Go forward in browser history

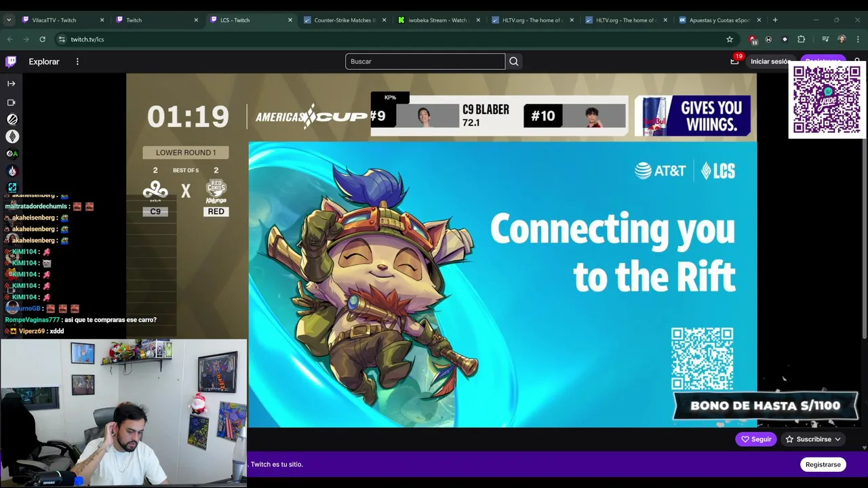click(x=26, y=39)
